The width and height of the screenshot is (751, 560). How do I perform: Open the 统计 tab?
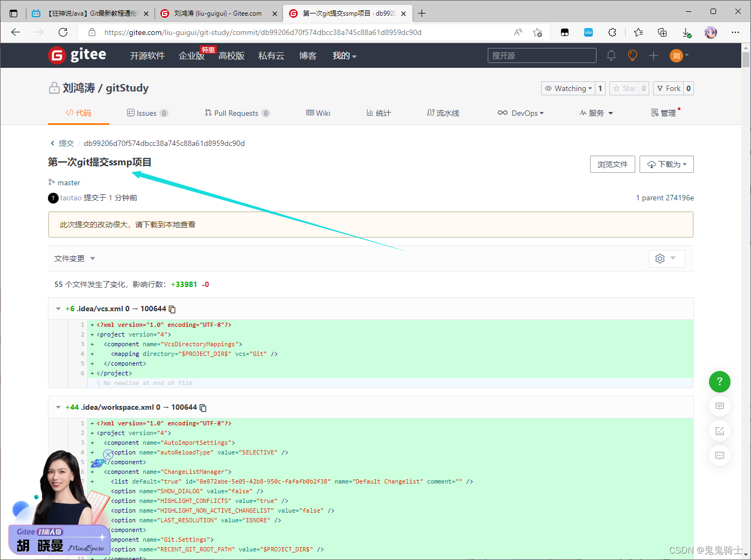pos(378,113)
